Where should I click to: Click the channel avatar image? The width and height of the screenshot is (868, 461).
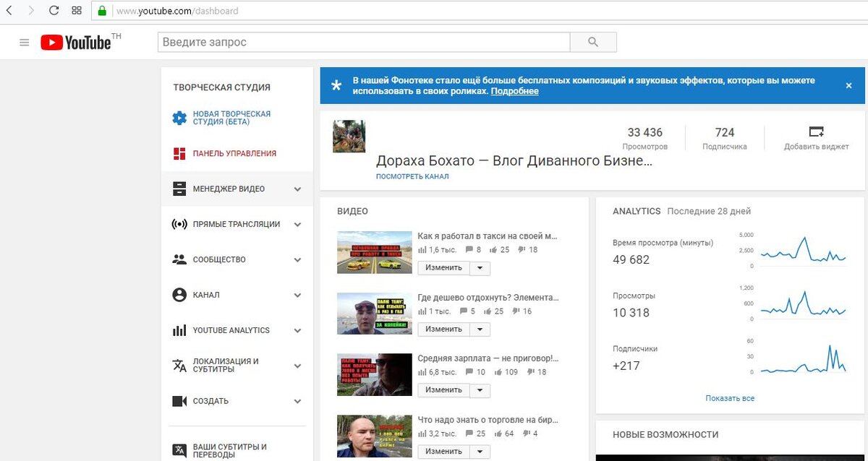(349, 136)
